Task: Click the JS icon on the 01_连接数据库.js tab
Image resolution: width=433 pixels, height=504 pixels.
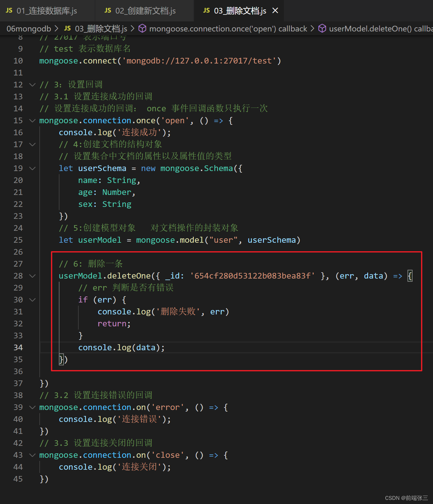Action: tap(9, 11)
